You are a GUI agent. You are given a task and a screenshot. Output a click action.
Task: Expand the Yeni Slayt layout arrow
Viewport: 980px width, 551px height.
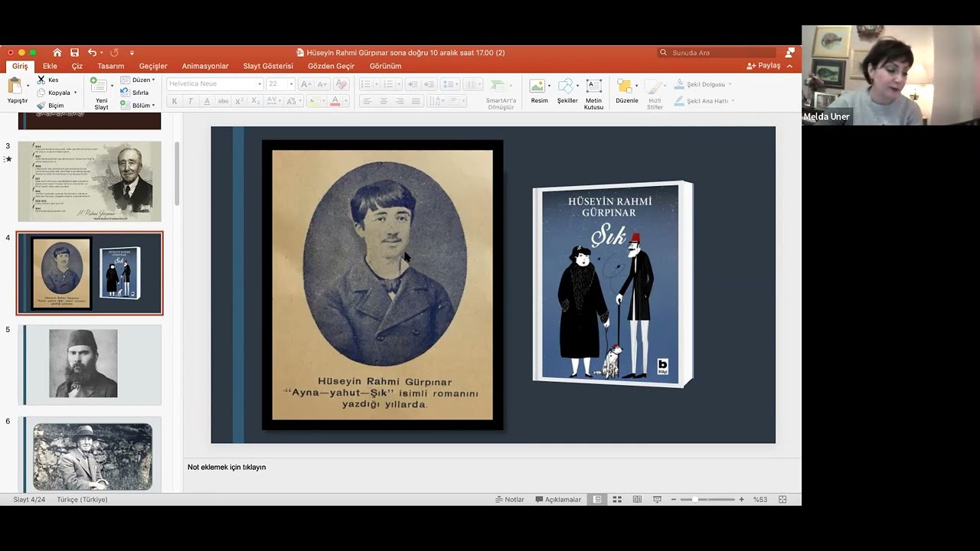point(113,85)
